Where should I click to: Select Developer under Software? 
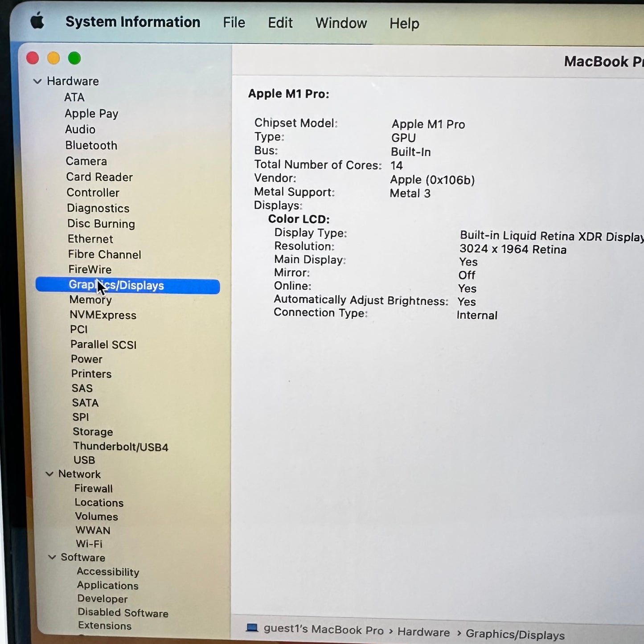coord(103,599)
